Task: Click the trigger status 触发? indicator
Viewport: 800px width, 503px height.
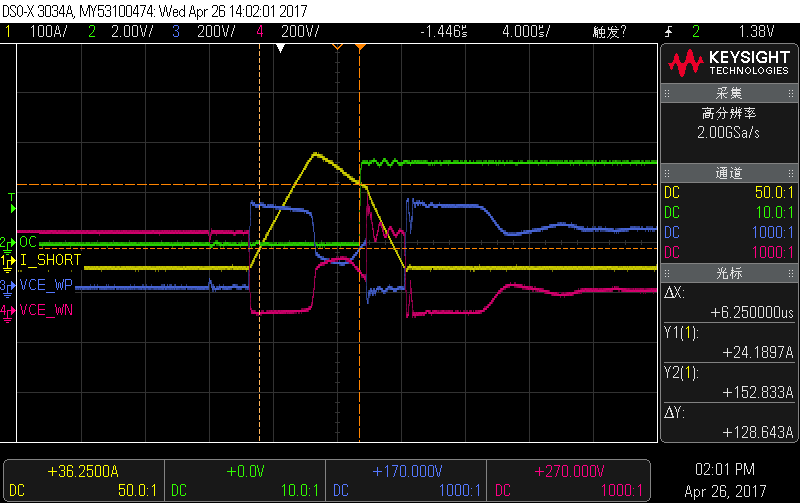Action: pyautogui.click(x=609, y=32)
